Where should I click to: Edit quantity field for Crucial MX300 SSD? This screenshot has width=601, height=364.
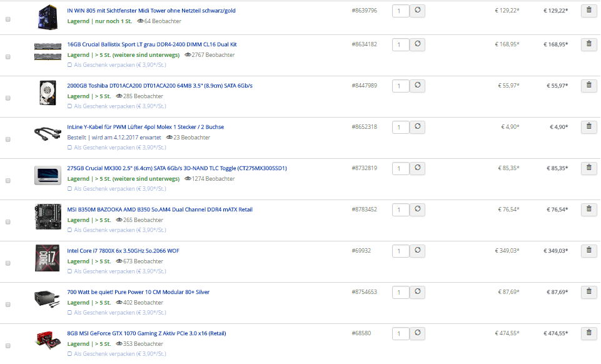(401, 169)
